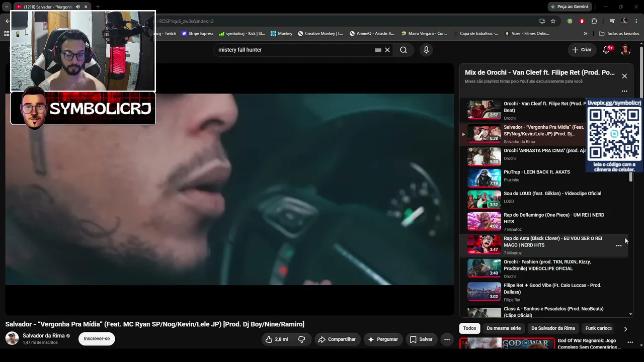Open the Todos os favoritos folder

[619, 34]
